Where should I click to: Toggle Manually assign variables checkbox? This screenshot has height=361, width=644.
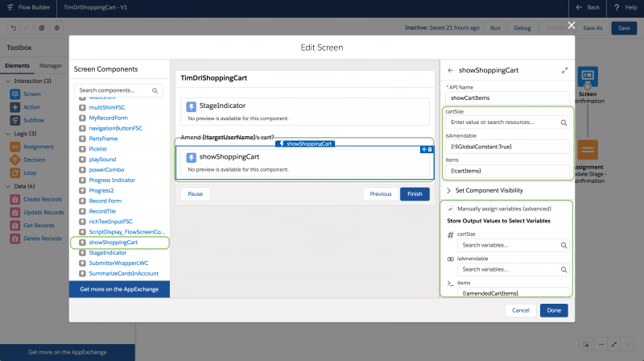tap(451, 209)
